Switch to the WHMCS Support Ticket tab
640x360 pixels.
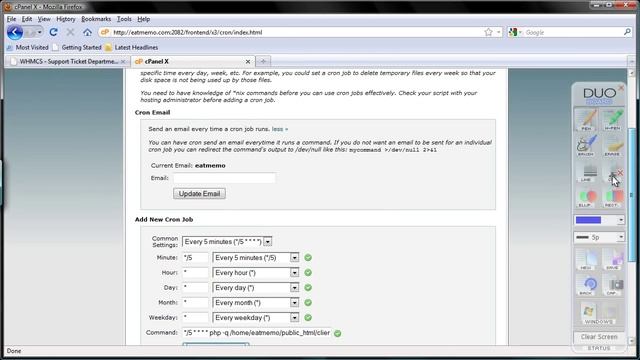pyautogui.click(x=68, y=62)
